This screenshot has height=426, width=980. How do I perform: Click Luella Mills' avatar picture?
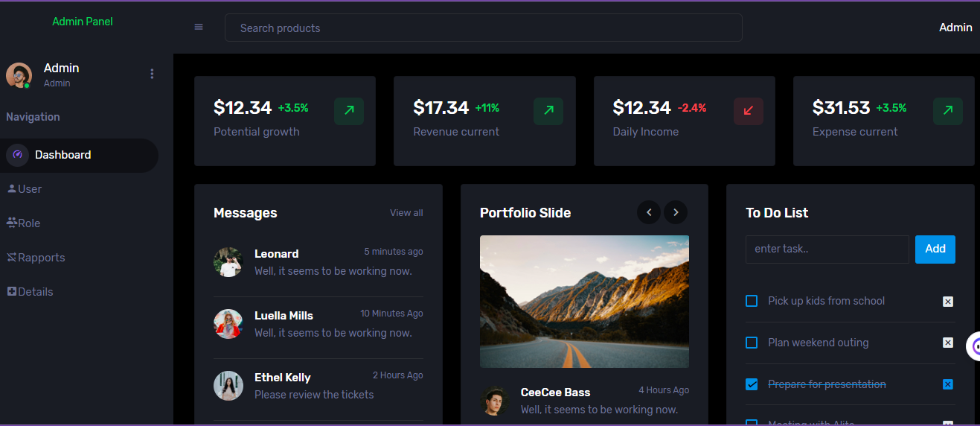(228, 324)
